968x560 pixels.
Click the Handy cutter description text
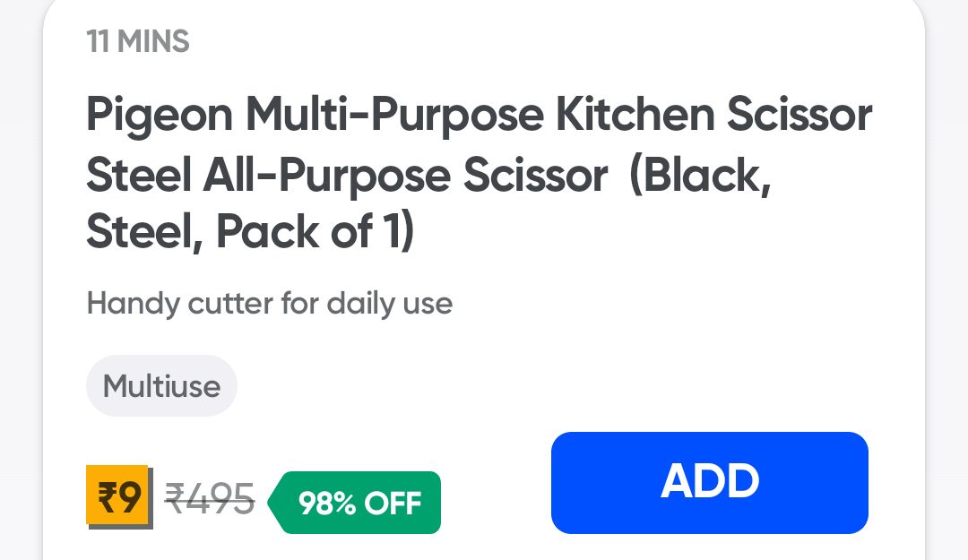(269, 304)
